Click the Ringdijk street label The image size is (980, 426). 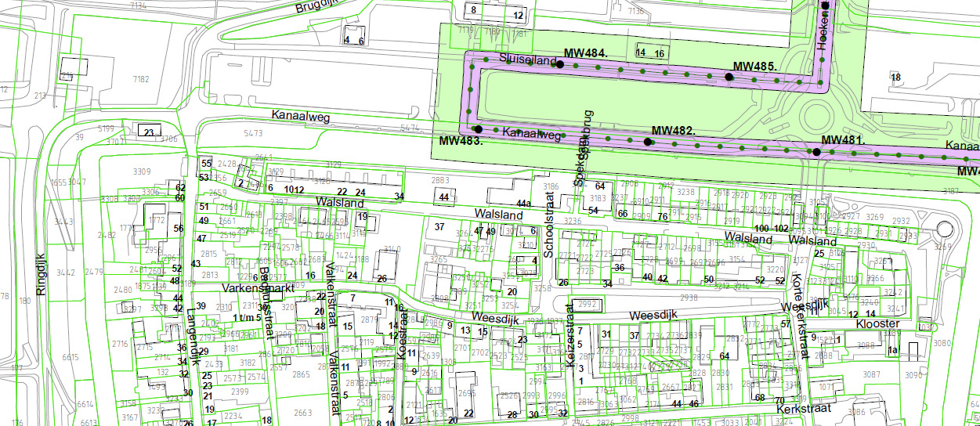tap(39, 280)
